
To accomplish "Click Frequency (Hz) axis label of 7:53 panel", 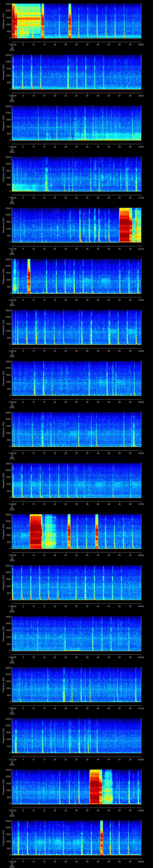I will point(3,838).
